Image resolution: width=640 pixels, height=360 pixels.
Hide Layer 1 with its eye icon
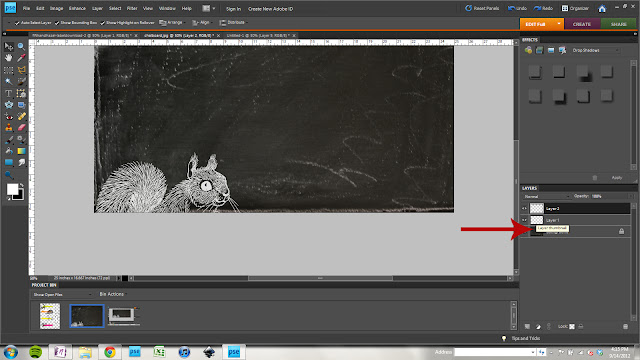pos(524,220)
